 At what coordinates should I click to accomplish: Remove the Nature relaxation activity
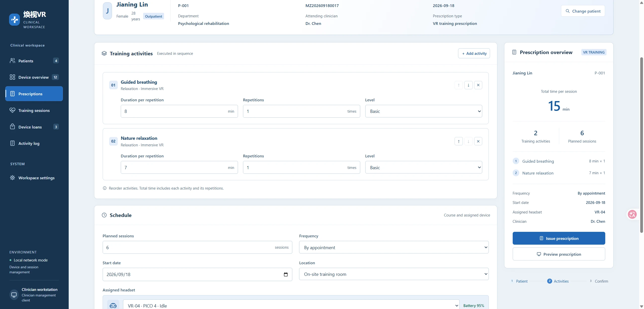[x=478, y=141]
